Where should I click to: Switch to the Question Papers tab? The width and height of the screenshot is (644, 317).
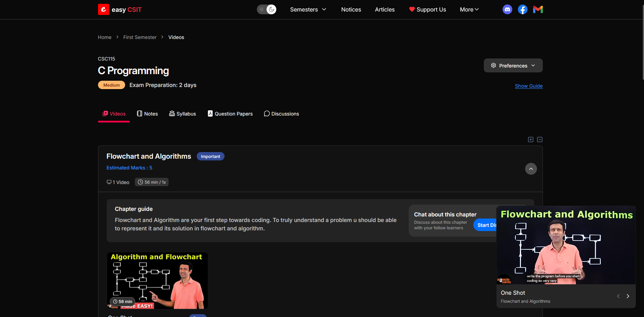(x=230, y=114)
